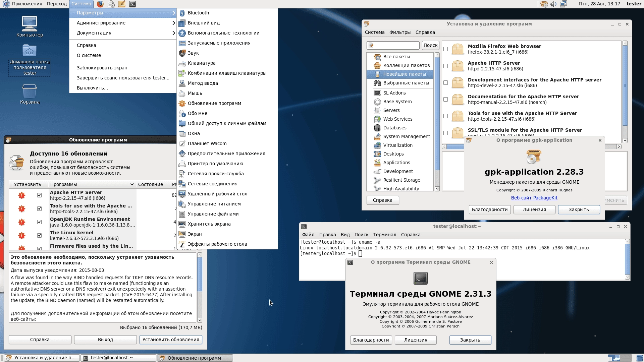Open Сетевые соединения settings
Screen dimensions: 644x362
(227, 184)
